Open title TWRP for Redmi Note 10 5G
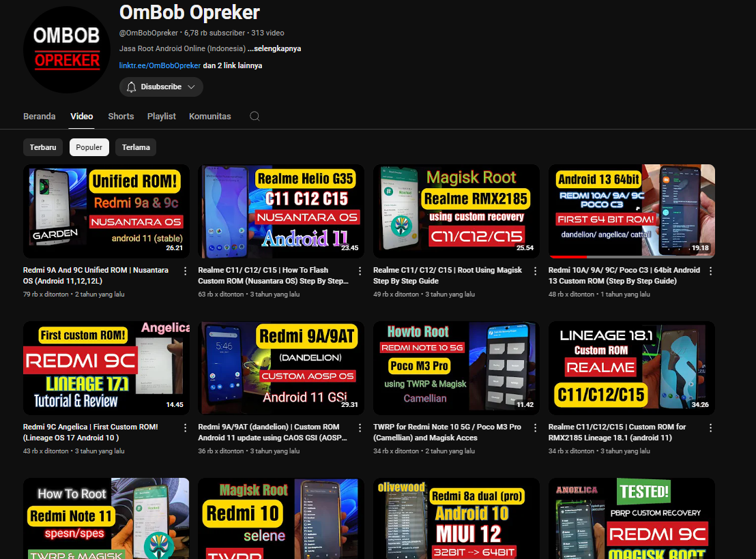756x559 pixels. click(447, 432)
